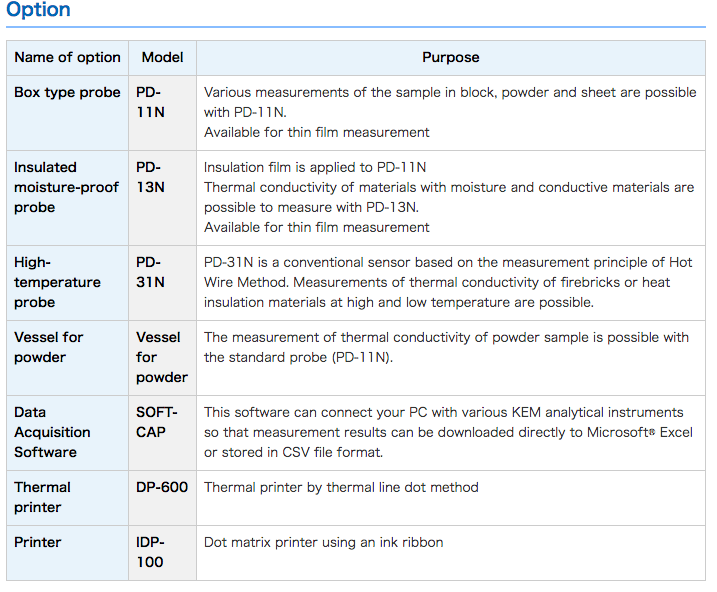Image resolution: width=717 pixels, height=592 pixels.
Task: Click the "Data Acquisition Software" name cell
Action: [52, 432]
